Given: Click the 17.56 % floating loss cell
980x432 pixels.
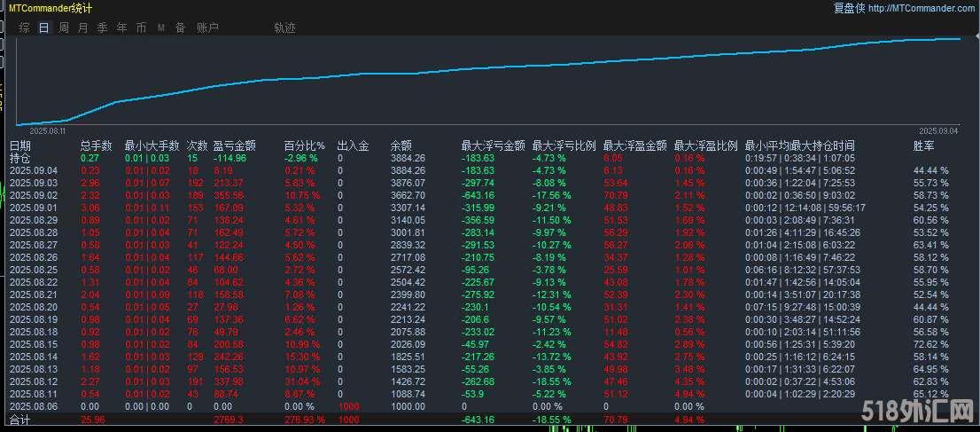Looking at the screenshot, I should 552,195.
